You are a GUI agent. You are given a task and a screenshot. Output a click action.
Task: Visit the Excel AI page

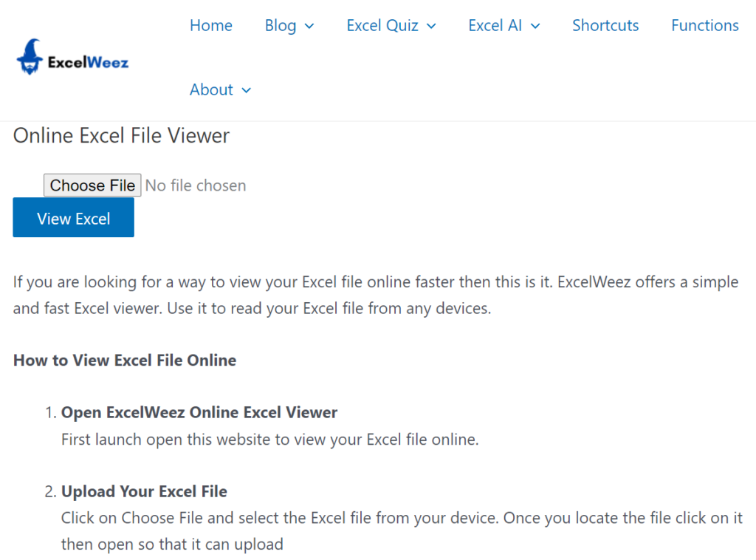[495, 25]
